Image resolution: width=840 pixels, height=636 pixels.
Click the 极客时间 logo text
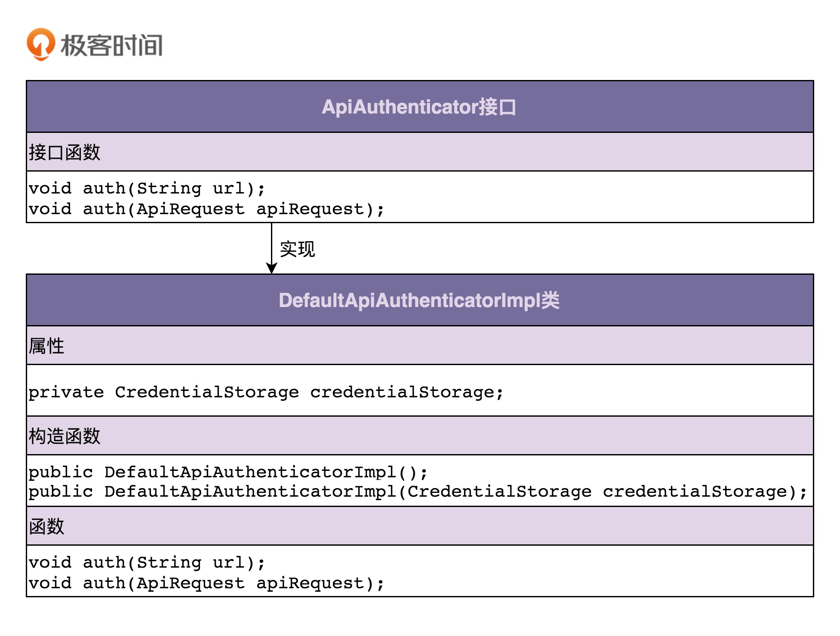(x=111, y=45)
